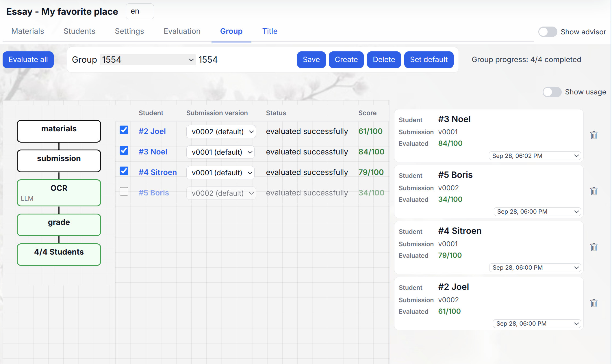This screenshot has height=364, width=612.
Task: Open submission version dropdown for #3 Noel
Action: [220, 152]
